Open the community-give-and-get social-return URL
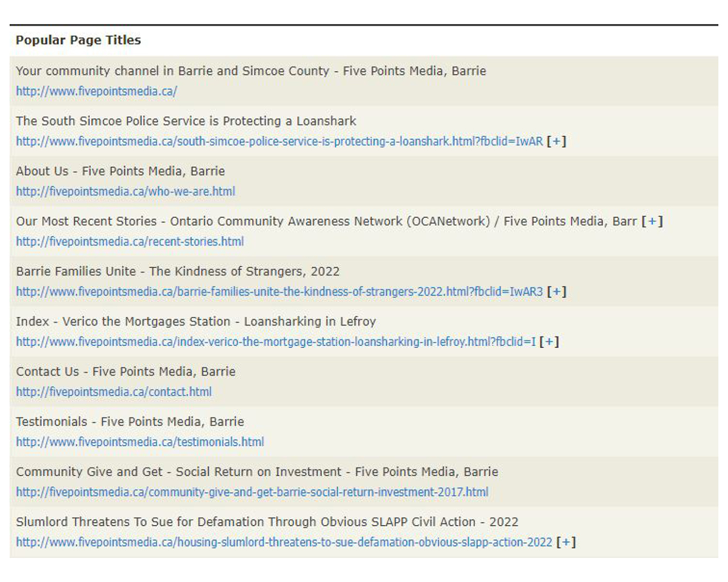The image size is (728, 582). tap(252, 492)
